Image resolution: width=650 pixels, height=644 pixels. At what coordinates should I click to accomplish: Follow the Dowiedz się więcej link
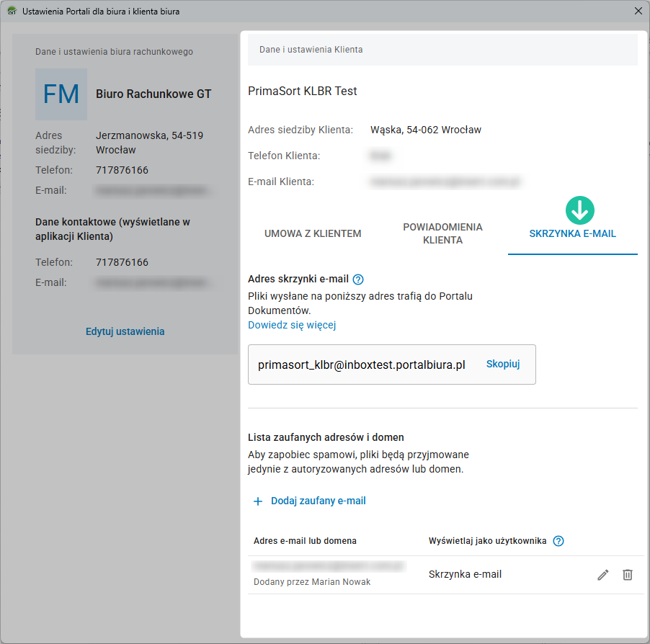click(x=292, y=325)
